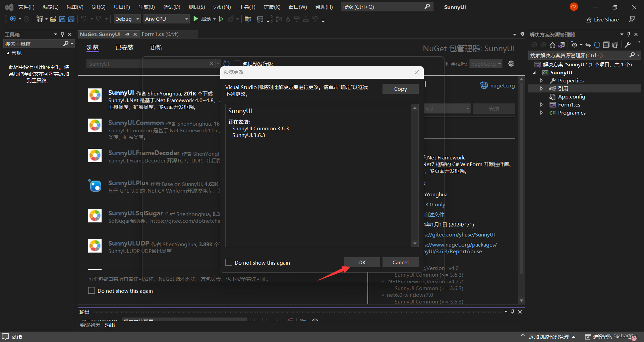Click the navigate backward arrow in the toolbar

click(13, 19)
